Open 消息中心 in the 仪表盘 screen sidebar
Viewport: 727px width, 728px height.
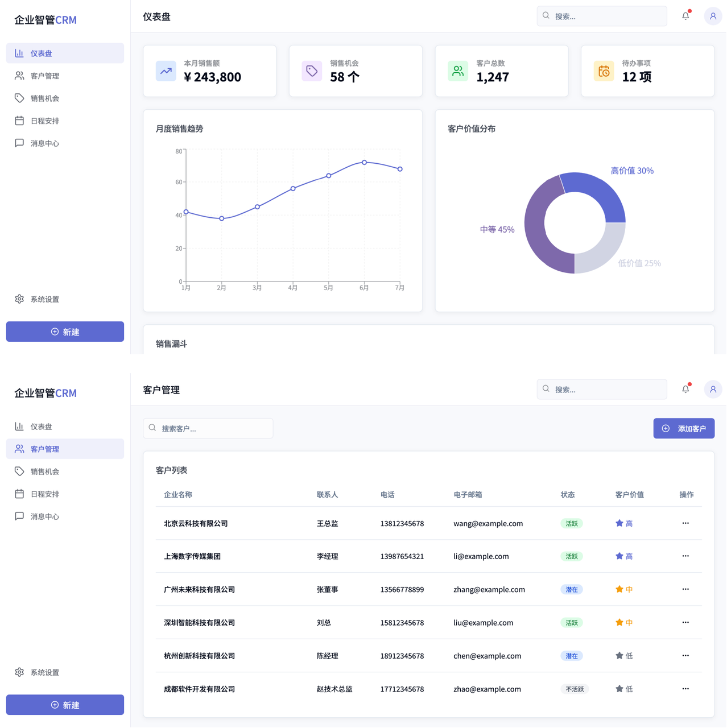65,143
